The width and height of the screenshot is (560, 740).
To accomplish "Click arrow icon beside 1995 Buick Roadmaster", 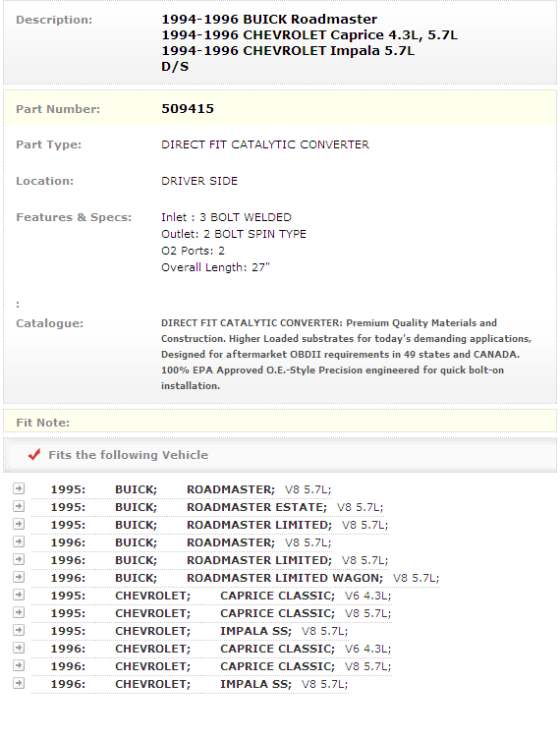I will pos(19,488).
